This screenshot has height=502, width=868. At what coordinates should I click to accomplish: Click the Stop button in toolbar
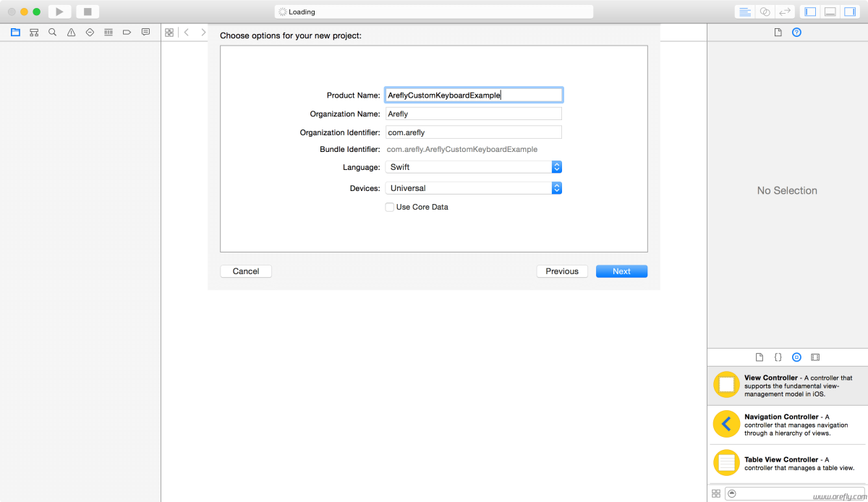(x=88, y=12)
